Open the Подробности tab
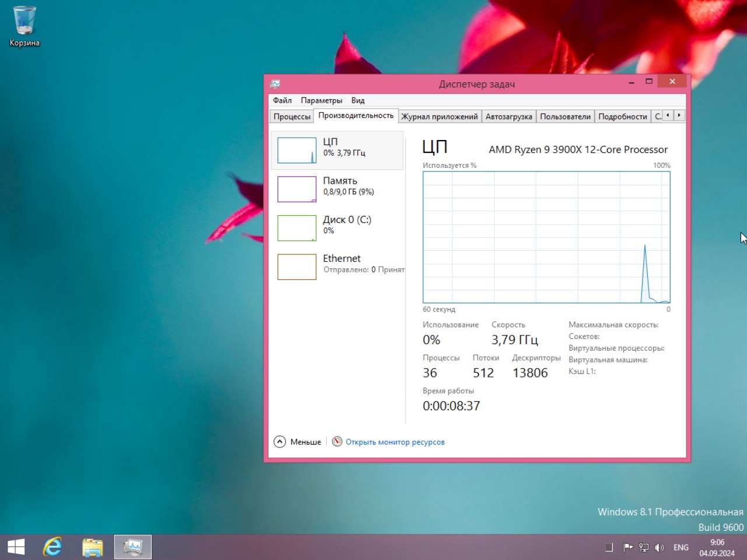Image resolution: width=747 pixels, height=560 pixels. [x=623, y=117]
